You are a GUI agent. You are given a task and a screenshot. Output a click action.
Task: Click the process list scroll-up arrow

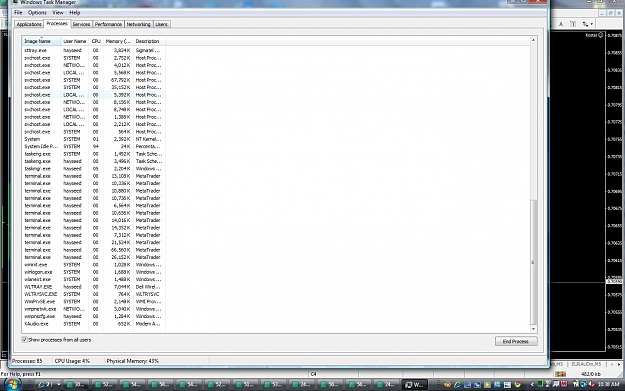(533, 40)
